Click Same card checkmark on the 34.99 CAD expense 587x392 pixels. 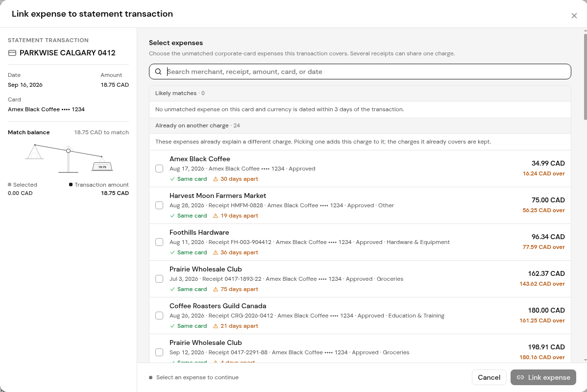tap(172, 179)
